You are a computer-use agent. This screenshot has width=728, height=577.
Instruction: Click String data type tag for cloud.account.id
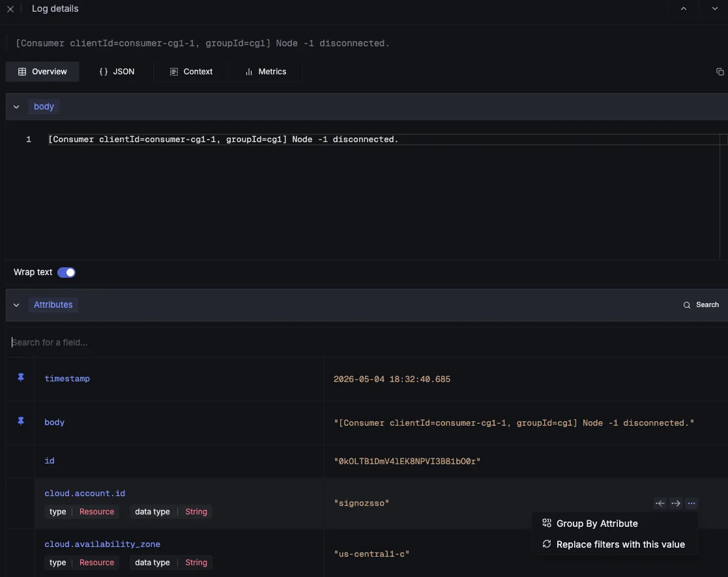point(196,512)
